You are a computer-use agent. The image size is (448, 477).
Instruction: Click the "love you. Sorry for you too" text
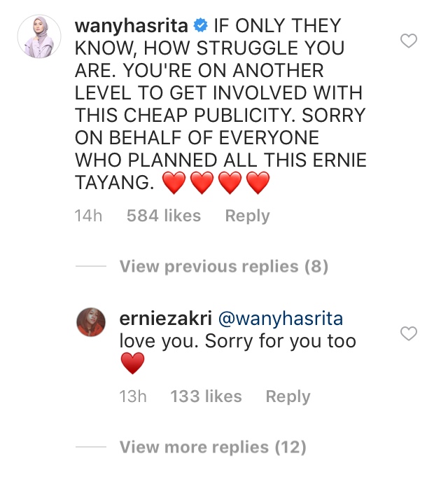pos(237,342)
